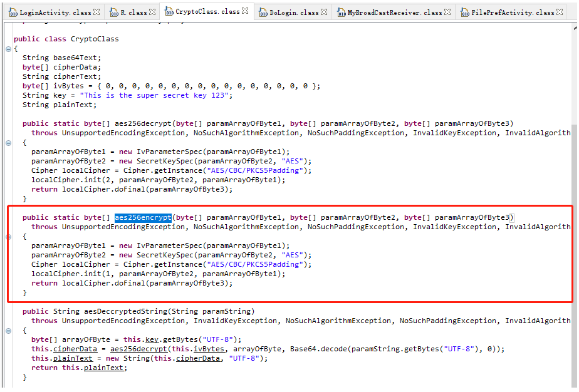Image resolution: width=579 pixels, height=392 pixels.
Task: Collapse the aes256encrypt method body
Action: (x=8, y=236)
